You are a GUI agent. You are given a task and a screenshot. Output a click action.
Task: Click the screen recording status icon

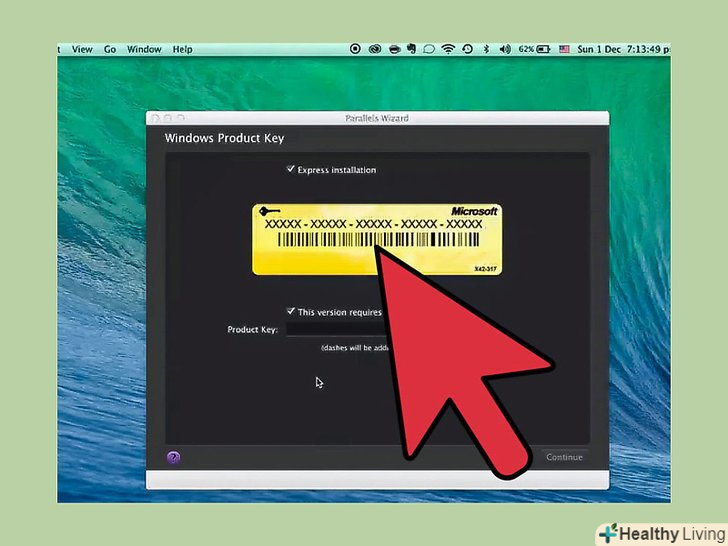(x=355, y=49)
